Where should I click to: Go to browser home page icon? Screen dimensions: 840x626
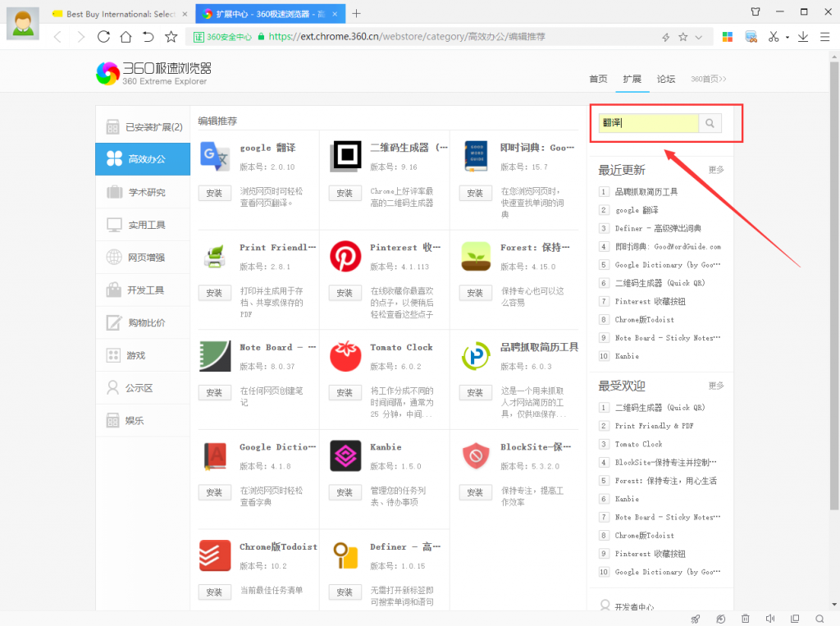126,36
